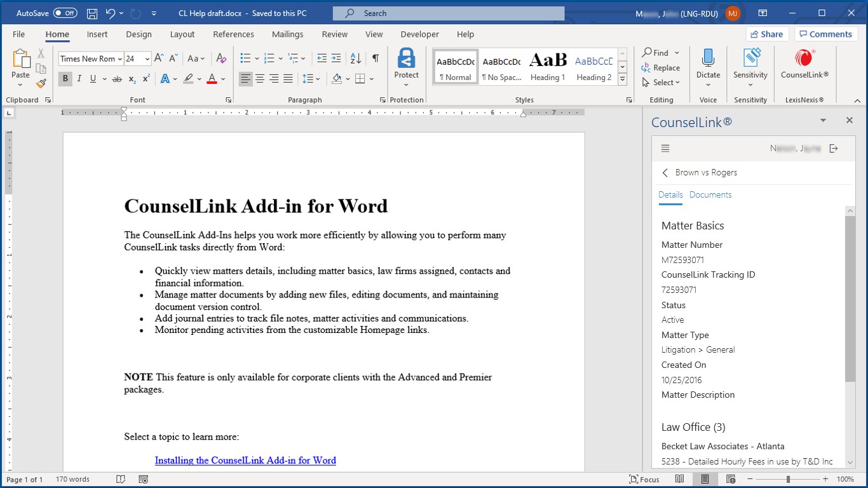Adjust the zoom slider in status bar
This screenshot has width=868, height=488.
(788, 479)
